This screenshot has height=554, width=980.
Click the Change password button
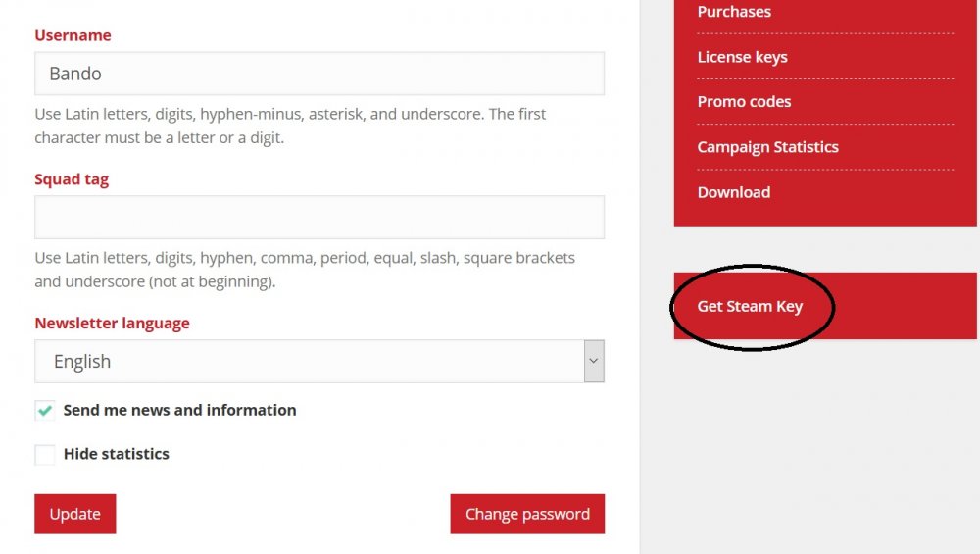527,514
